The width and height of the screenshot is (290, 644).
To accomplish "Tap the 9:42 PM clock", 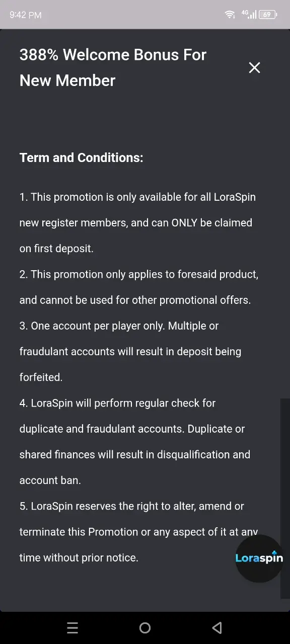I will pos(25,15).
